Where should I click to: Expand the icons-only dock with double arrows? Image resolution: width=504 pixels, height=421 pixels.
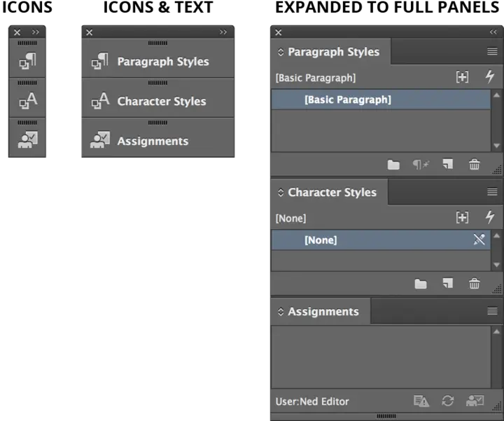(36, 32)
